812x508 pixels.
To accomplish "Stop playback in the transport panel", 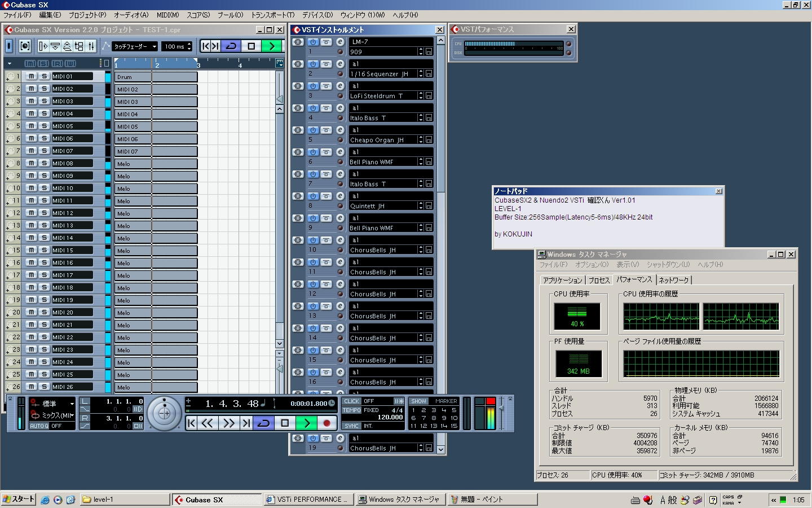I will [285, 423].
